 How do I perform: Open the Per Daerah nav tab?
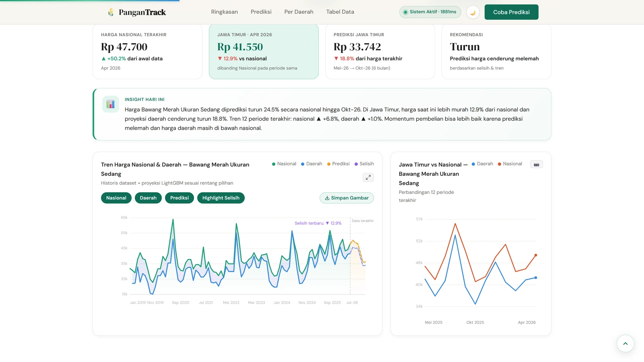[x=299, y=12]
